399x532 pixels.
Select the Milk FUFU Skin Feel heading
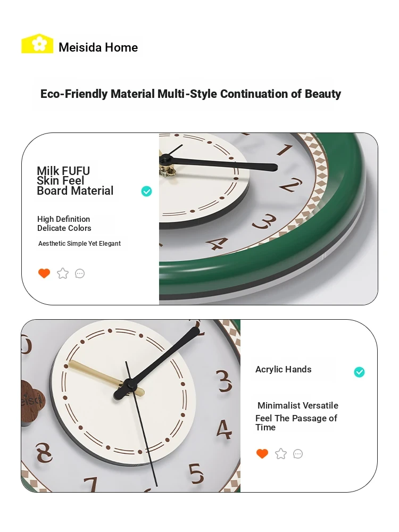(x=75, y=181)
